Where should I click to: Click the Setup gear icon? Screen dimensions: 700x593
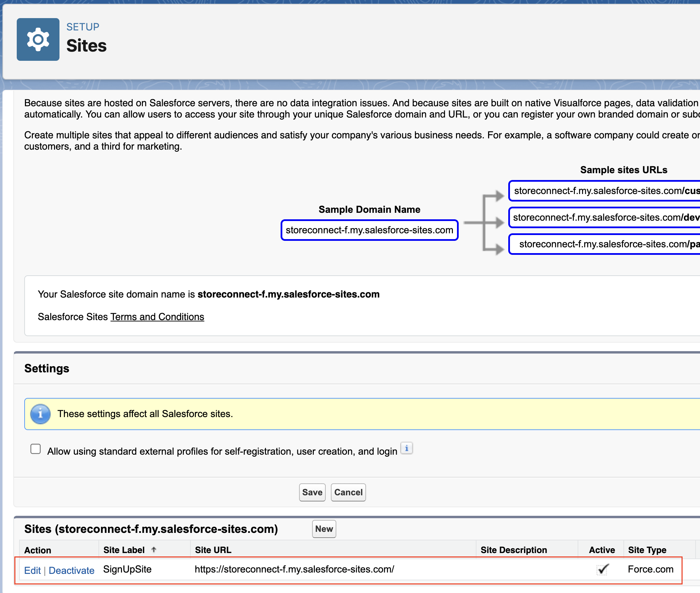point(38,39)
